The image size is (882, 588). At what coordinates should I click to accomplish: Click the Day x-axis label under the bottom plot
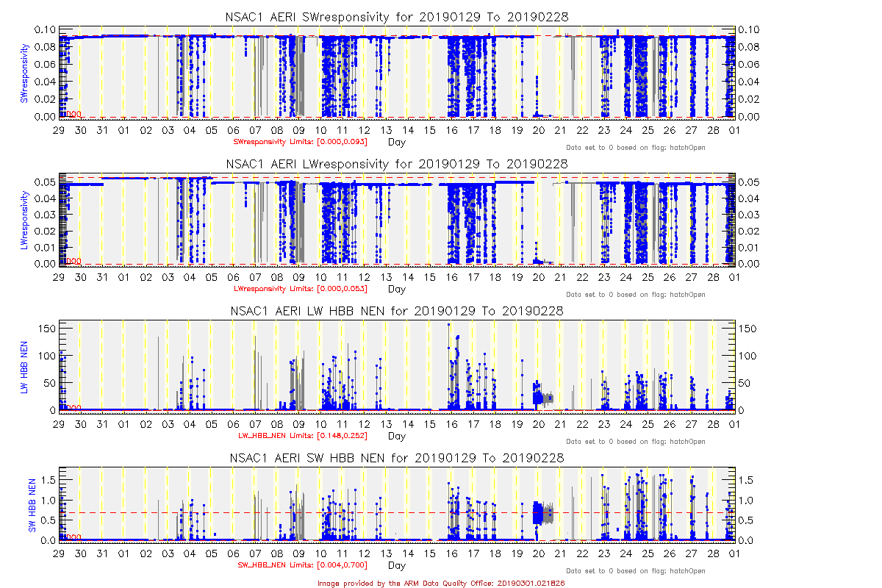click(x=396, y=565)
